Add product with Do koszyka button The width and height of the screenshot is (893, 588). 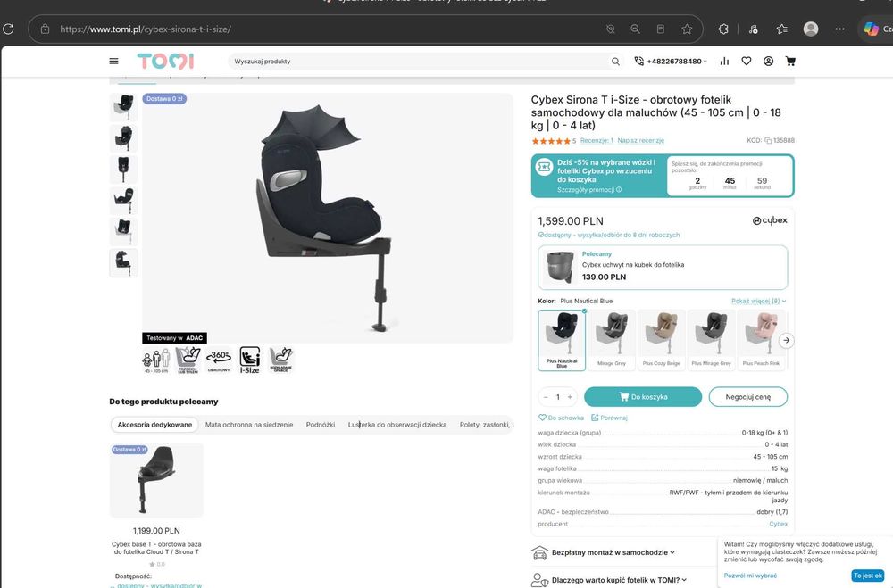tap(643, 397)
